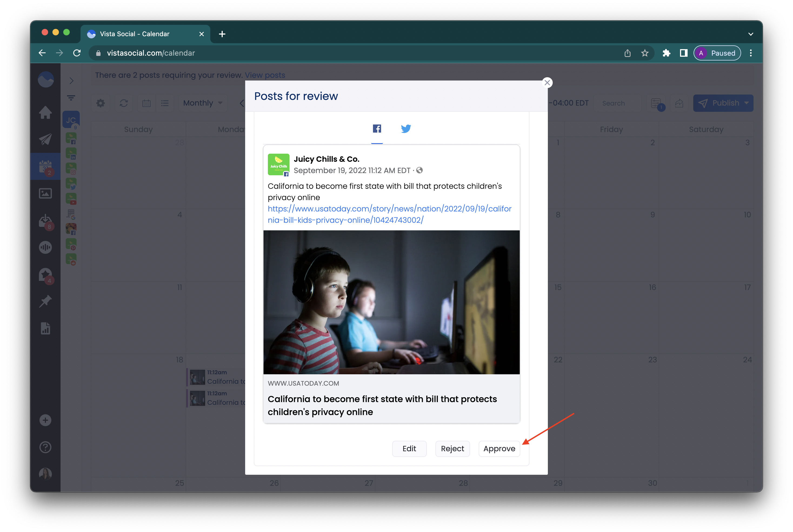Open the Paused profile chip
This screenshot has height=532, width=793.
[x=717, y=53]
